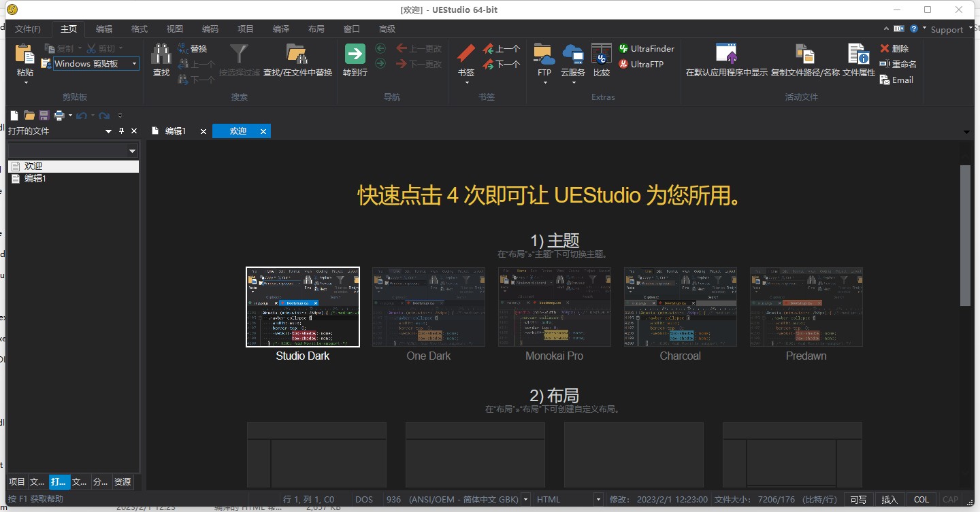
Task: Go to 上一个 bookmark
Action: tap(502, 48)
